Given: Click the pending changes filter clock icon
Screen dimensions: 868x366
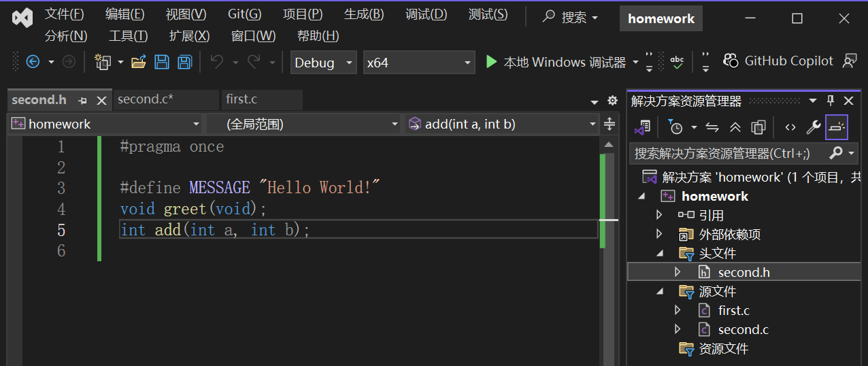Looking at the screenshot, I should tap(676, 127).
